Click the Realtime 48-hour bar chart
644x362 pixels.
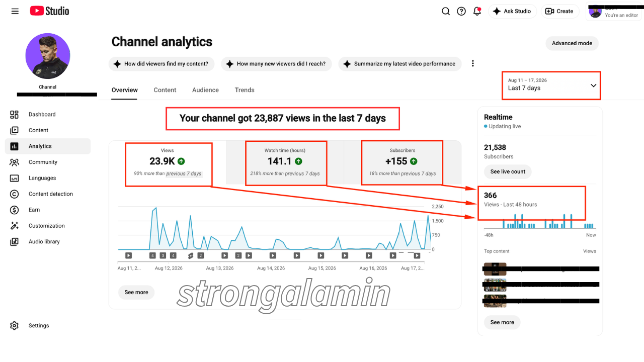click(x=539, y=221)
